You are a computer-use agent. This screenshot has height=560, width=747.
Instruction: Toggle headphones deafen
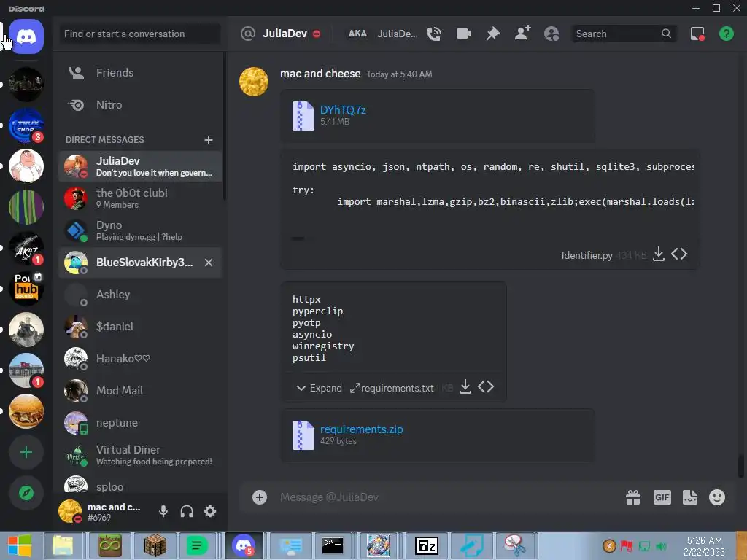pyautogui.click(x=187, y=511)
